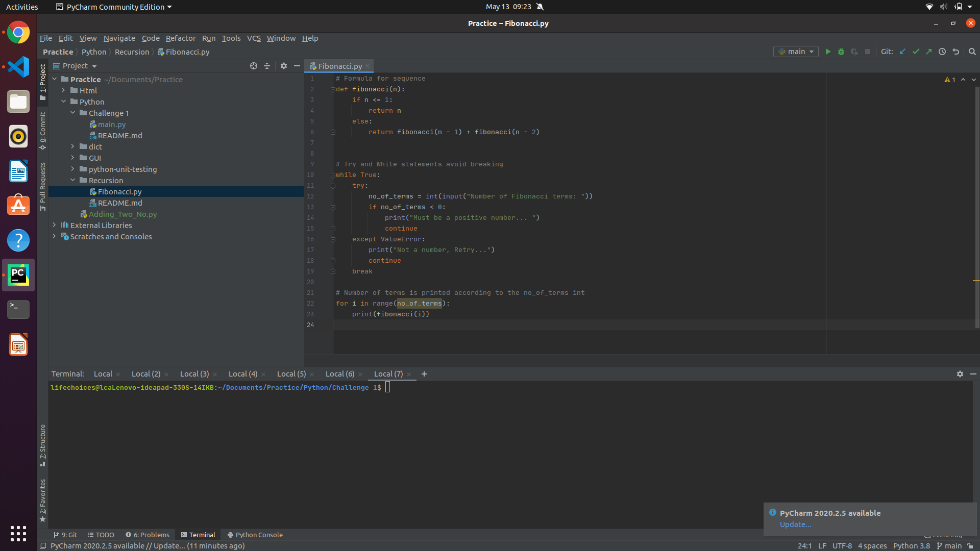This screenshot has width=980, height=551.
Task: Click Git update project arrow icon
Action: 902,52
